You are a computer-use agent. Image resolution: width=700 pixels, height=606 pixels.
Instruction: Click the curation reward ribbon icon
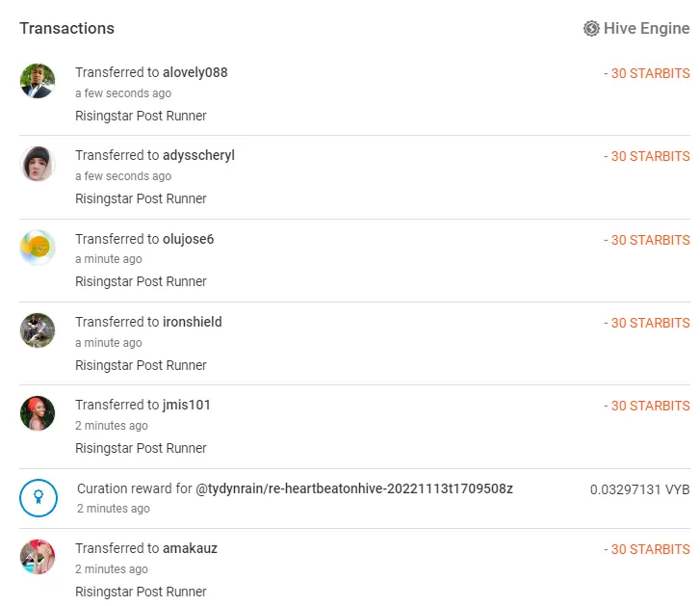pyautogui.click(x=39, y=498)
